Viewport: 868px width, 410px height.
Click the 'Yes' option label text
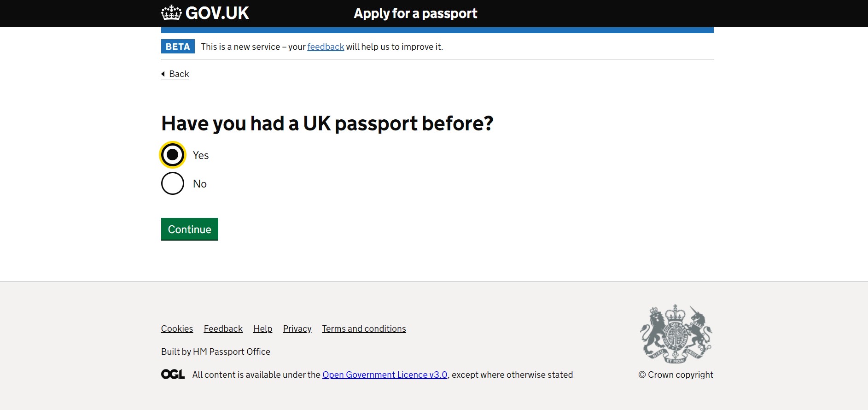coord(201,155)
